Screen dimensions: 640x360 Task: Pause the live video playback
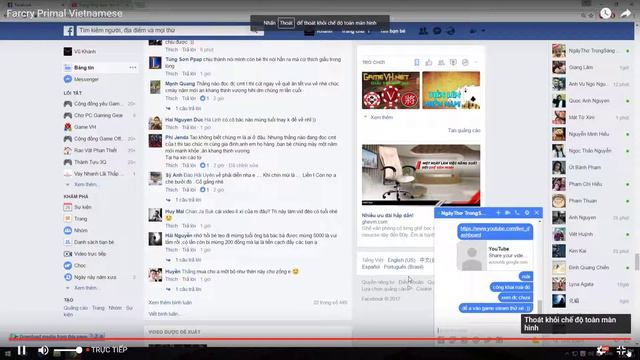(22, 350)
